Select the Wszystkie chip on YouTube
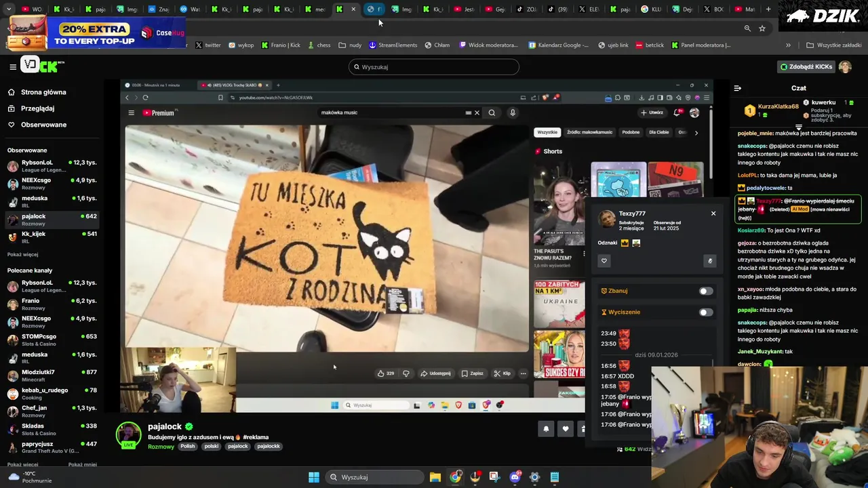This screenshot has height=488, width=868. 547,132
